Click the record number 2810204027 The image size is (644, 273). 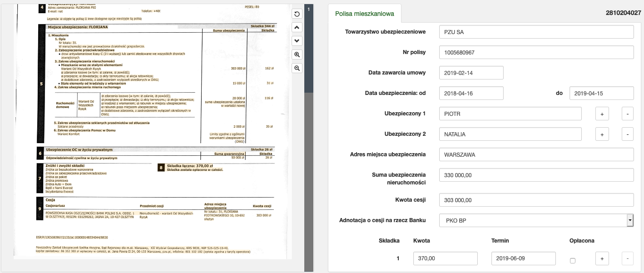point(623,13)
